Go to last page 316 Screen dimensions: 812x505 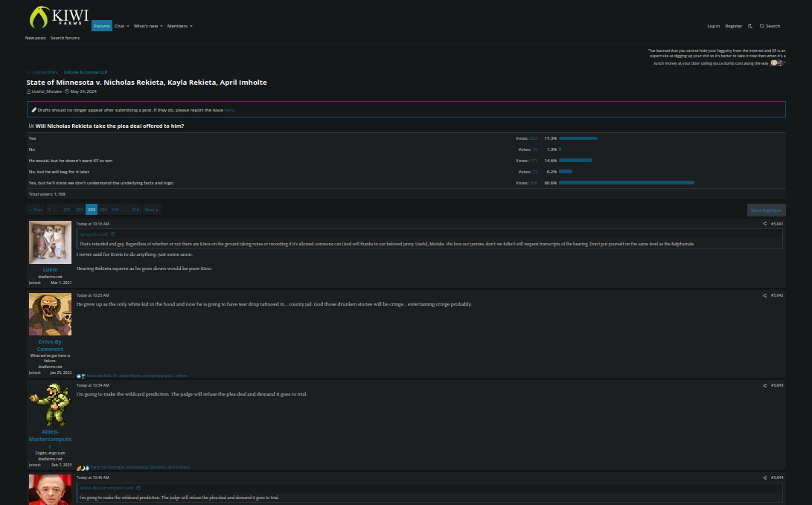point(135,210)
